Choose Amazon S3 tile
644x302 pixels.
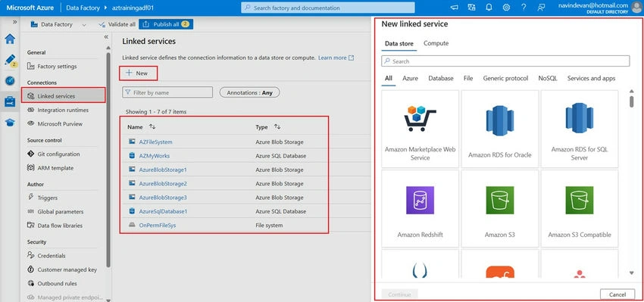(500, 208)
